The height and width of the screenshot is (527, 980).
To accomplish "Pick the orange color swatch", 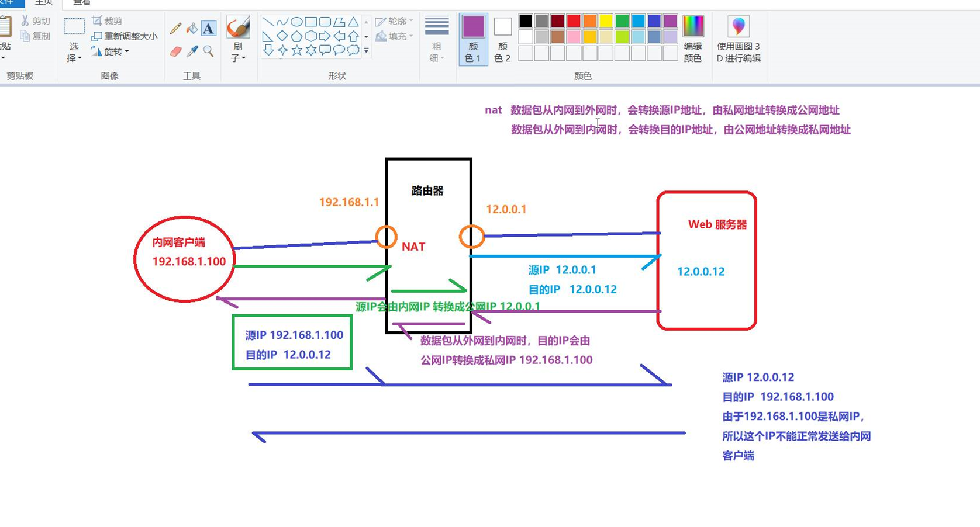I will pyautogui.click(x=590, y=21).
